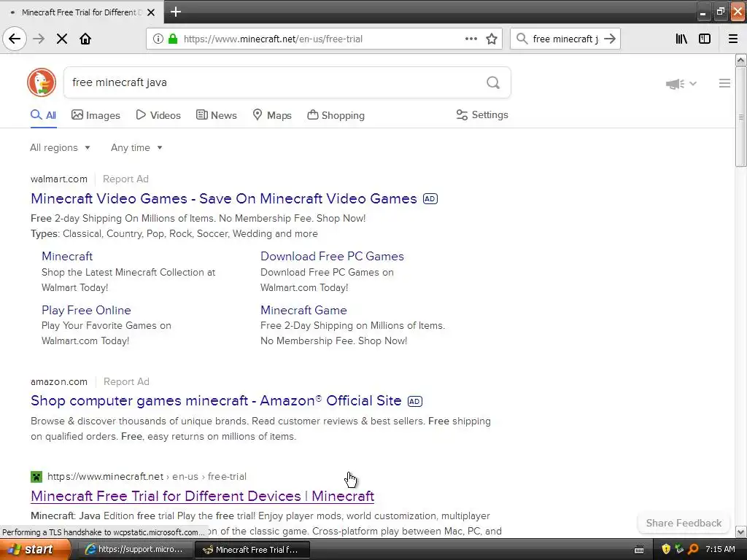Click the Firefox search box field

pyautogui.click(x=565, y=39)
